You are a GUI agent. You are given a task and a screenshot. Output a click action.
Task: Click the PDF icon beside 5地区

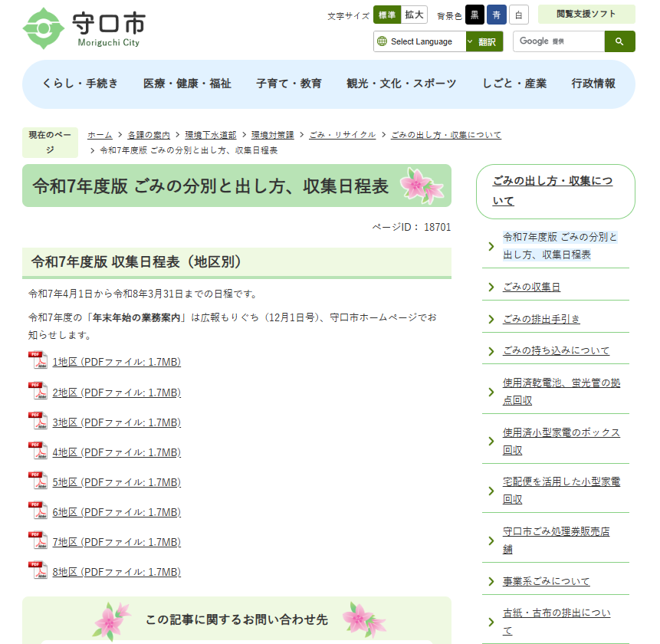coord(38,481)
